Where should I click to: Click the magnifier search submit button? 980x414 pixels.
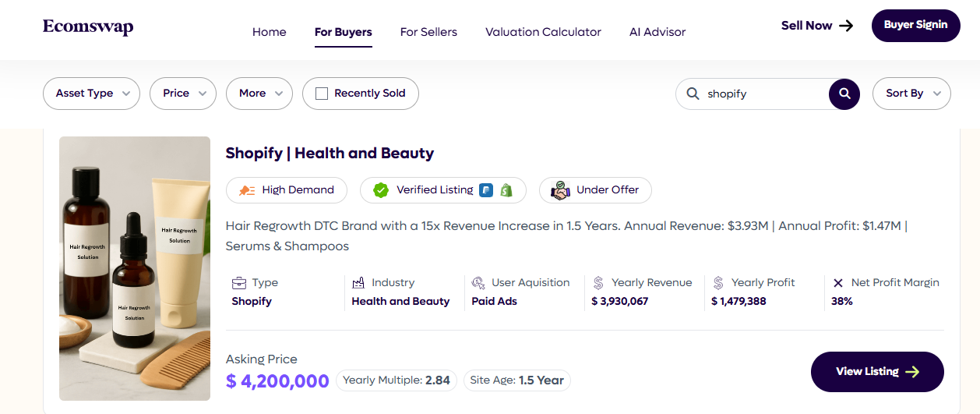pyautogui.click(x=844, y=94)
